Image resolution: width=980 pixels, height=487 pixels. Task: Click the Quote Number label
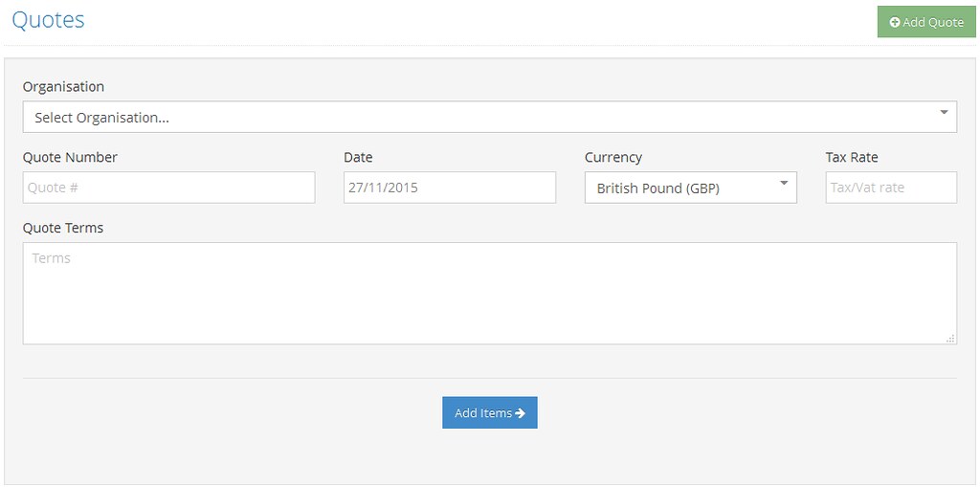(70, 158)
